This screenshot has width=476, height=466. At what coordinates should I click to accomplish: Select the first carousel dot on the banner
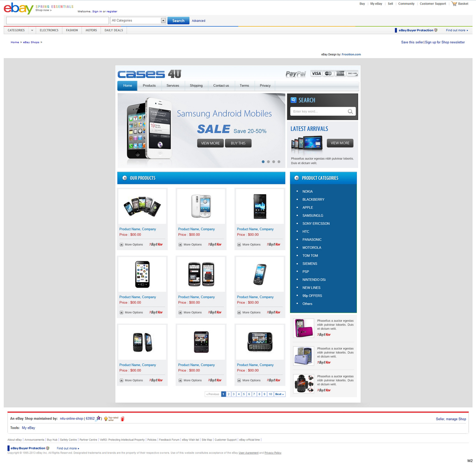tap(263, 162)
